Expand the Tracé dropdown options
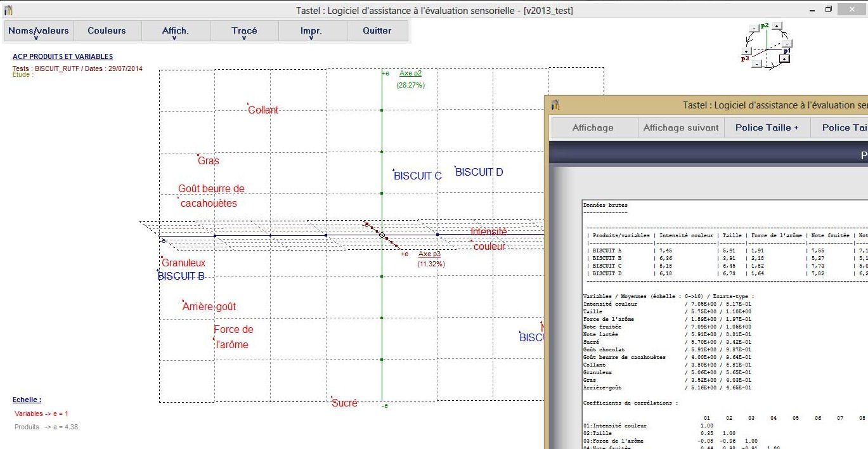The width and height of the screenshot is (868, 449). click(x=244, y=30)
